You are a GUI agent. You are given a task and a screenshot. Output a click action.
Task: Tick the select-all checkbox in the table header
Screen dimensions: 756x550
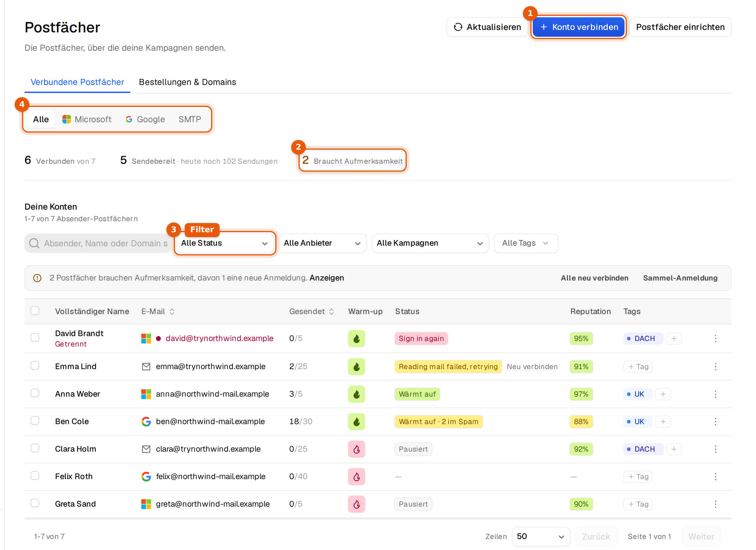[x=35, y=310]
